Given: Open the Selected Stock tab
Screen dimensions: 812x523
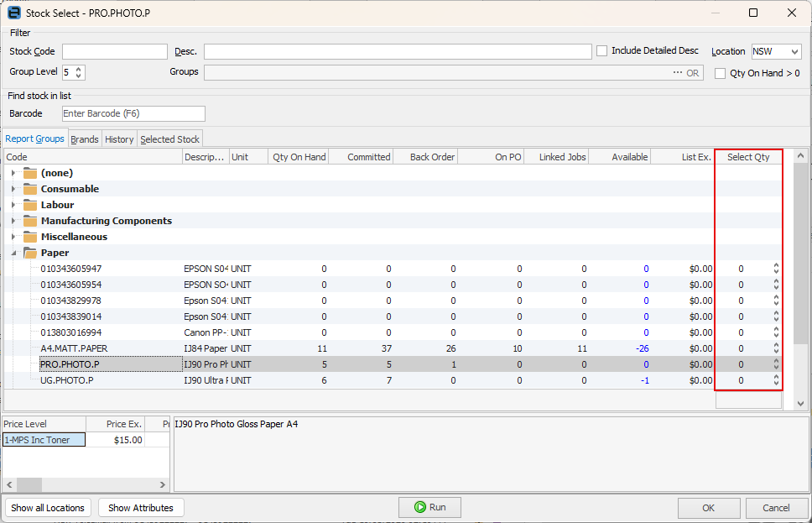Looking at the screenshot, I should coord(169,139).
